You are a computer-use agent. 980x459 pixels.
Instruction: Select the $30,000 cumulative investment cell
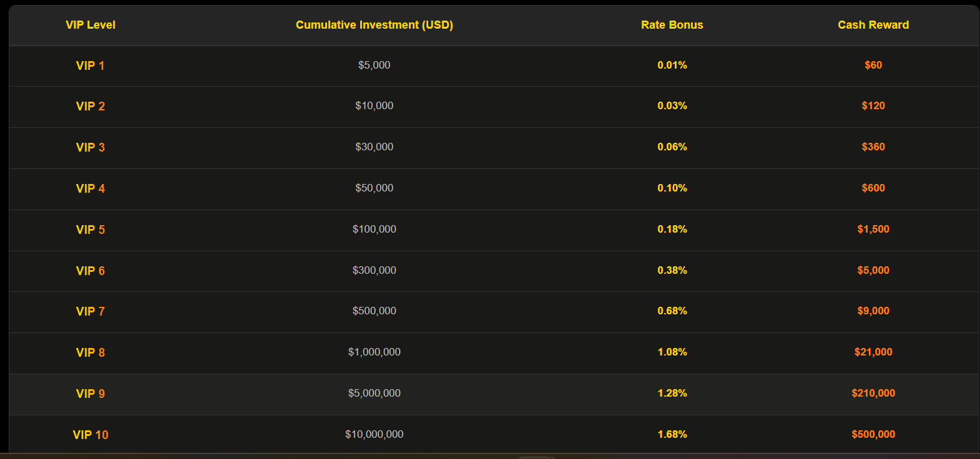[374, 147]
